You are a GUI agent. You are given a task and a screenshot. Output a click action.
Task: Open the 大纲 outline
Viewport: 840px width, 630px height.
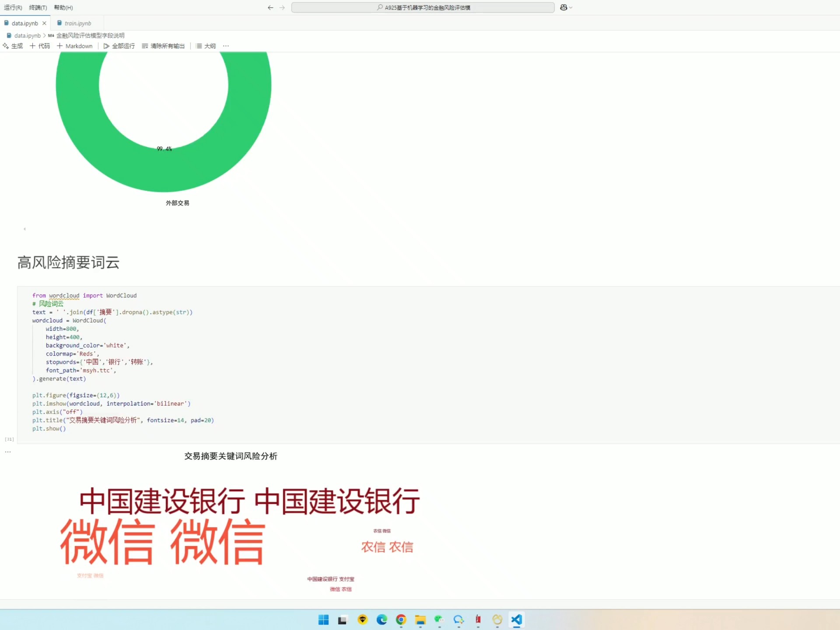click(206, 46)
